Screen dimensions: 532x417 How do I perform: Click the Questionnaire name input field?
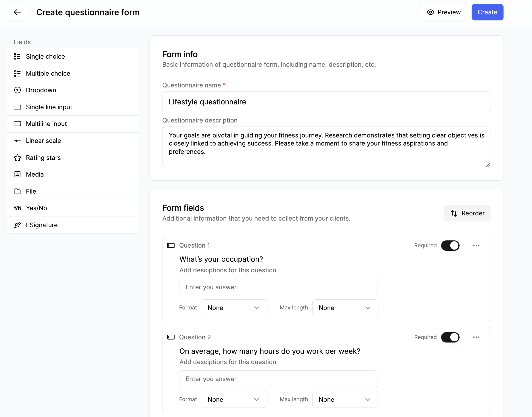pos(326,102)
